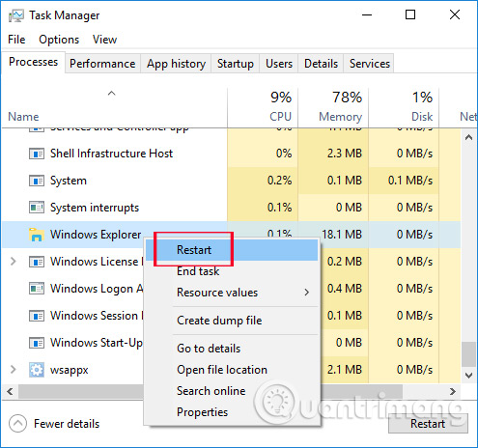Click the horizontal scrollbar thumb
This screenshot has width=478, height=448.
211,391
